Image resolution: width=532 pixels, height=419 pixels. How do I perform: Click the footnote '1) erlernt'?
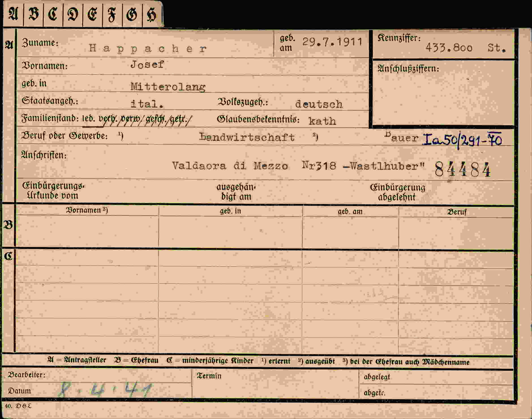point(276,361)
